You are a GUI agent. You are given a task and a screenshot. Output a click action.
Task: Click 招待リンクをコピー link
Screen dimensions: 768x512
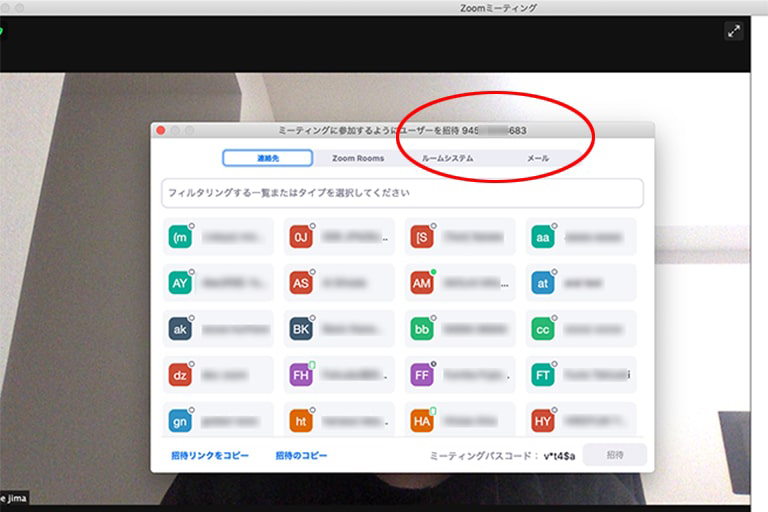pyautogui.click(x=210, y=456)
